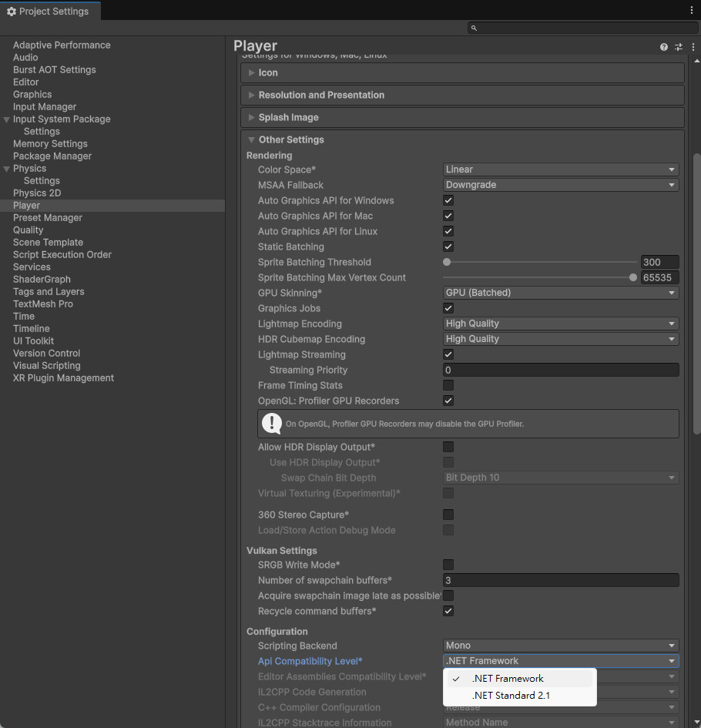This screenshot has width=701, height=728.
Task: Enable the Frame Timing Stats checkbox
Action: 448,385
